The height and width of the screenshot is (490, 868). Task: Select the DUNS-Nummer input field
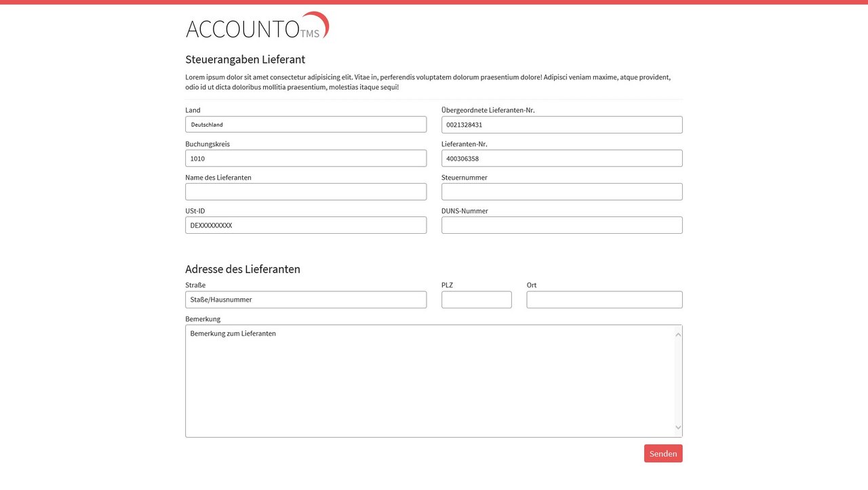561,225
